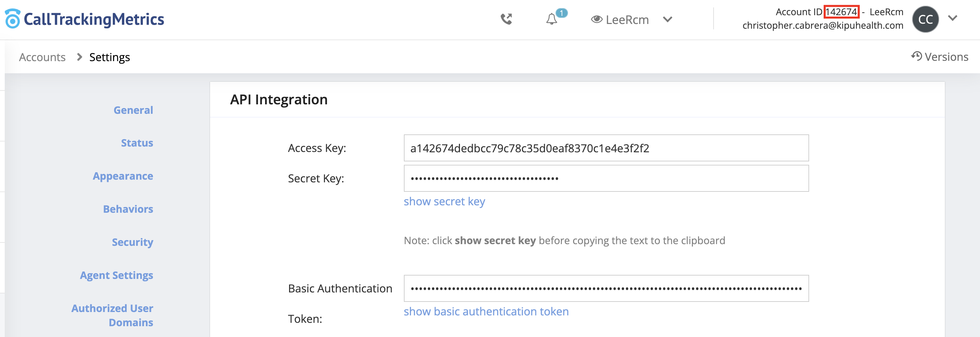Click into the Access Key field
This screenshot has height=337, width=980.
[606, 148]
